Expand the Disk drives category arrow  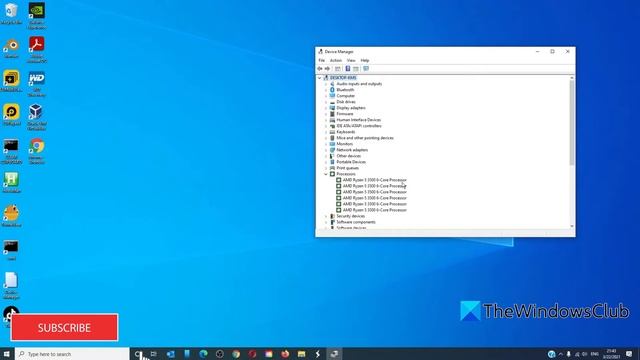click(x=326, y=102)
